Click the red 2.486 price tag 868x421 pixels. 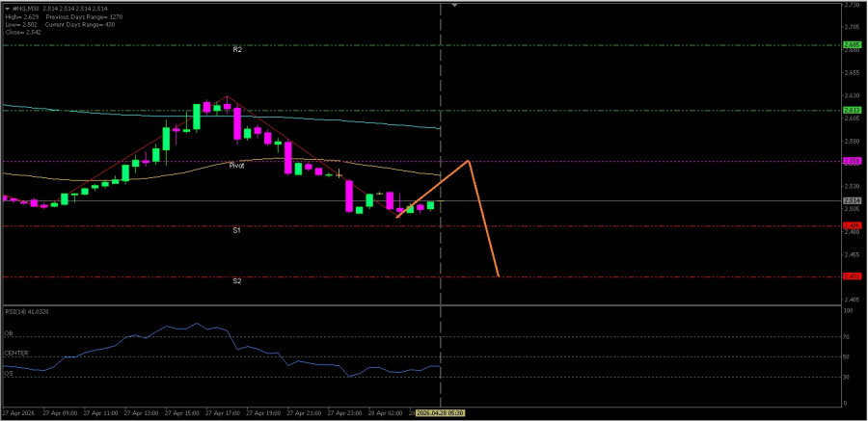[x=851, y=225]
